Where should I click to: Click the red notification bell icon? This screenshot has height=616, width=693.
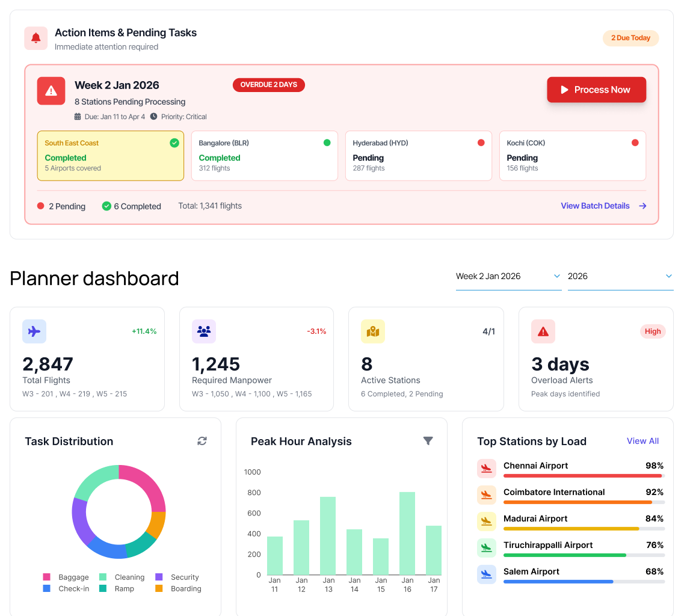35,37
